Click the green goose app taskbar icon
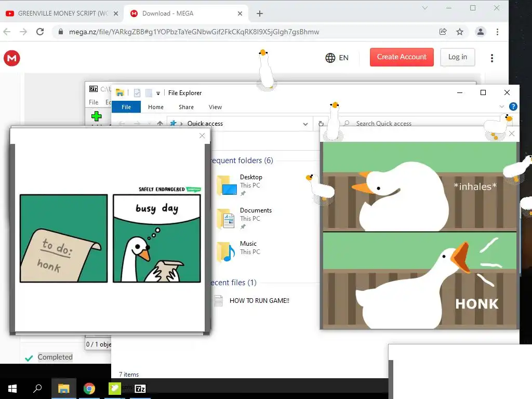The image size is (532, 399). pos(115,389)
